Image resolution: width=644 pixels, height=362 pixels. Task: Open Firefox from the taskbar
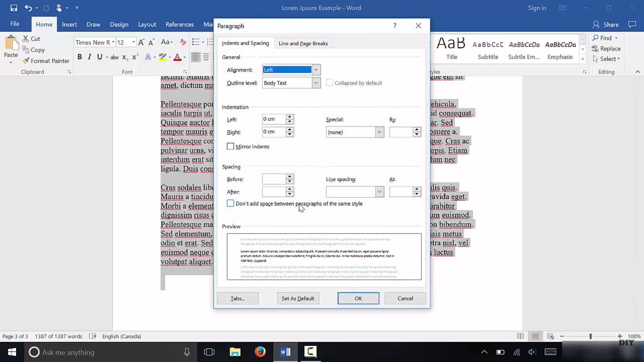[260, 352]
